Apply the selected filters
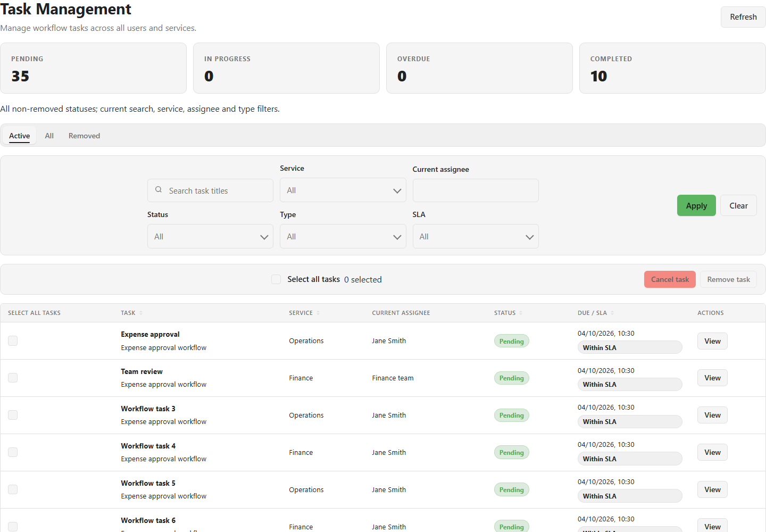The width and height of the screenshot is (766, 532). [696, 205]
